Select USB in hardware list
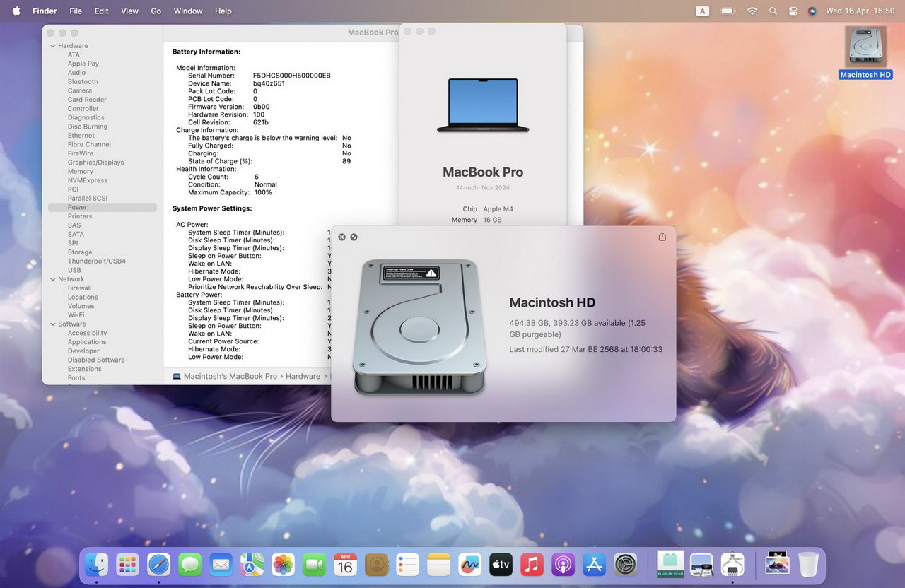The image size is (905, 588). click(74, 270)
